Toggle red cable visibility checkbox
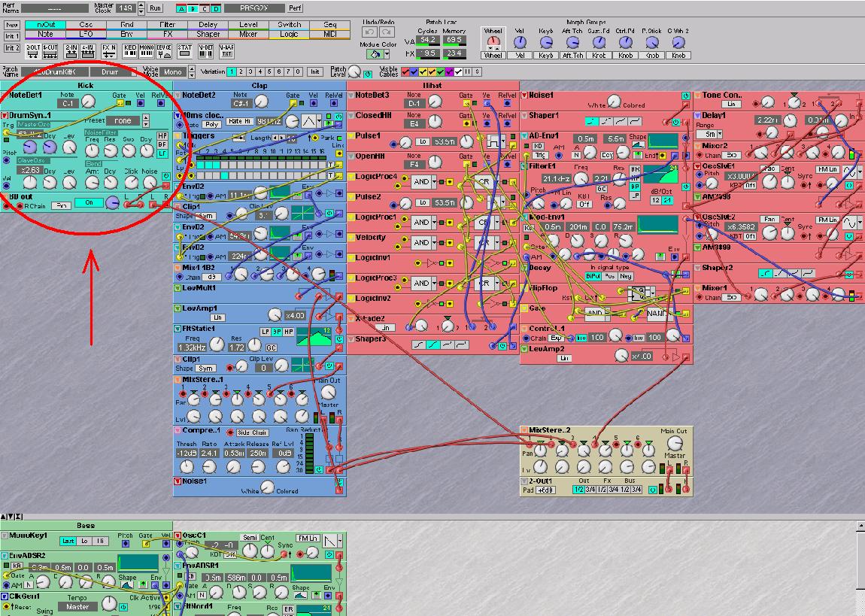This screenshot has height=616, width=865. coord(406,72)
